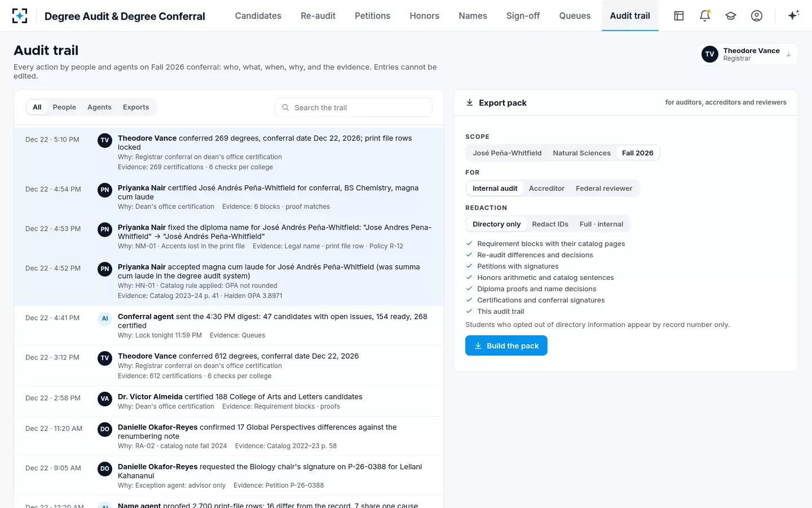Click the AI avatar on the 4:41 PM entry

[105, 319]
